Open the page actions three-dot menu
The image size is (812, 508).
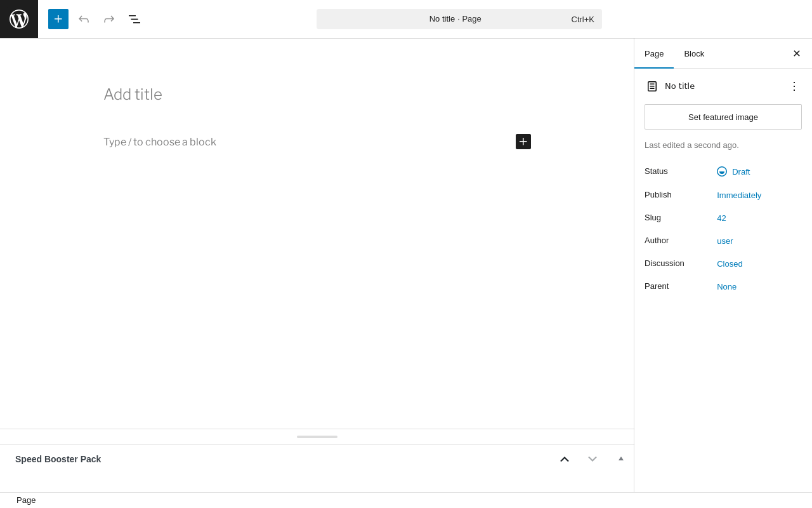(794, 86)
